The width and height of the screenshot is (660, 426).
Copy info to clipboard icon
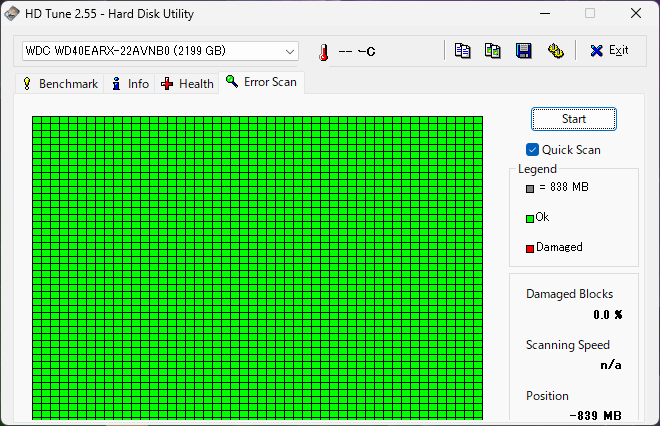pyautogui.click(x=463, y=51)
